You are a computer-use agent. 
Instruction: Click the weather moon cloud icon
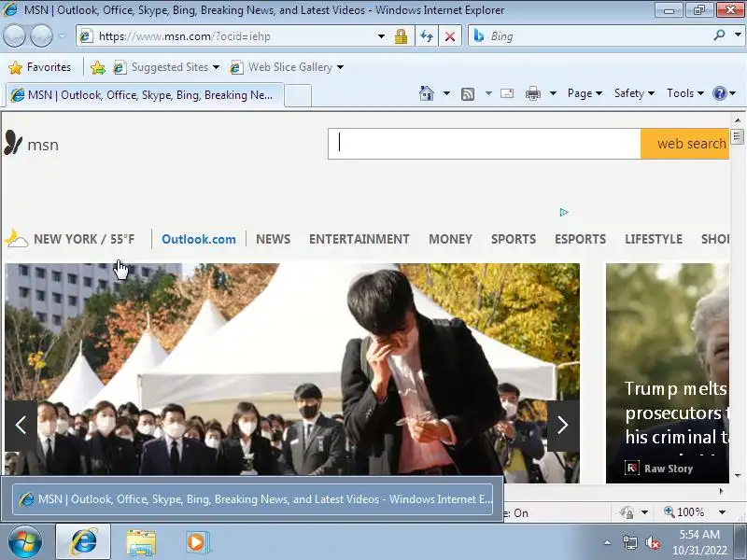click(16, 239)
